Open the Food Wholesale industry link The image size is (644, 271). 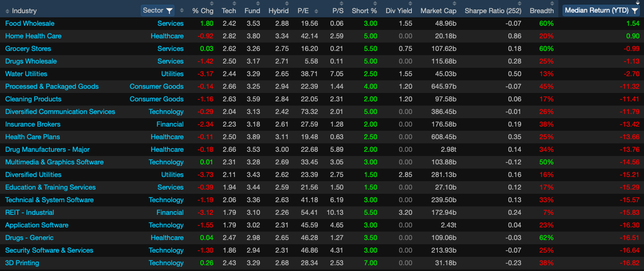[29, 24]
